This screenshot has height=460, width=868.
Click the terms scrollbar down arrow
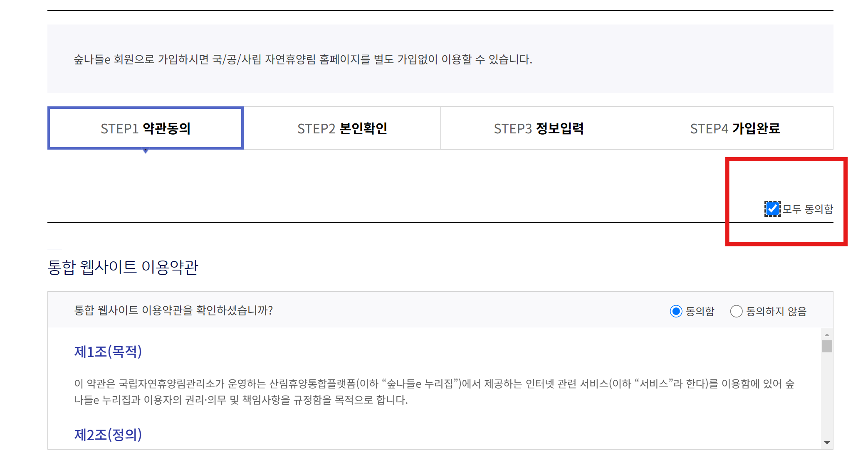[x=827, y=443]
